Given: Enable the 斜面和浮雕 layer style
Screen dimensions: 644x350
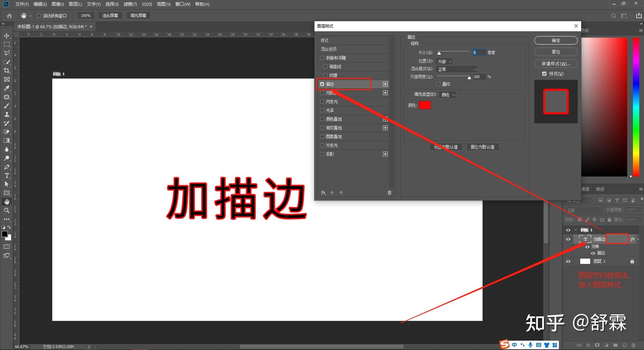Looking at the screenshot, I should (x=322, y=57).
